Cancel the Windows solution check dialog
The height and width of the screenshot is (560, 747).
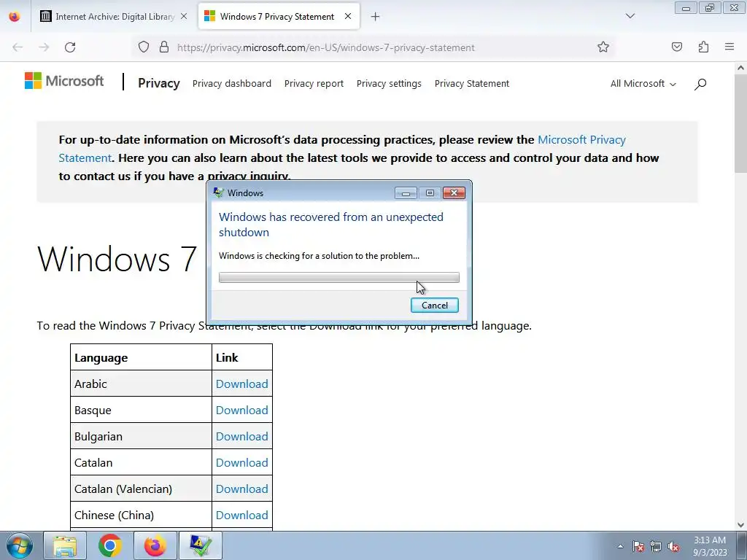click(x=435, y=306)
